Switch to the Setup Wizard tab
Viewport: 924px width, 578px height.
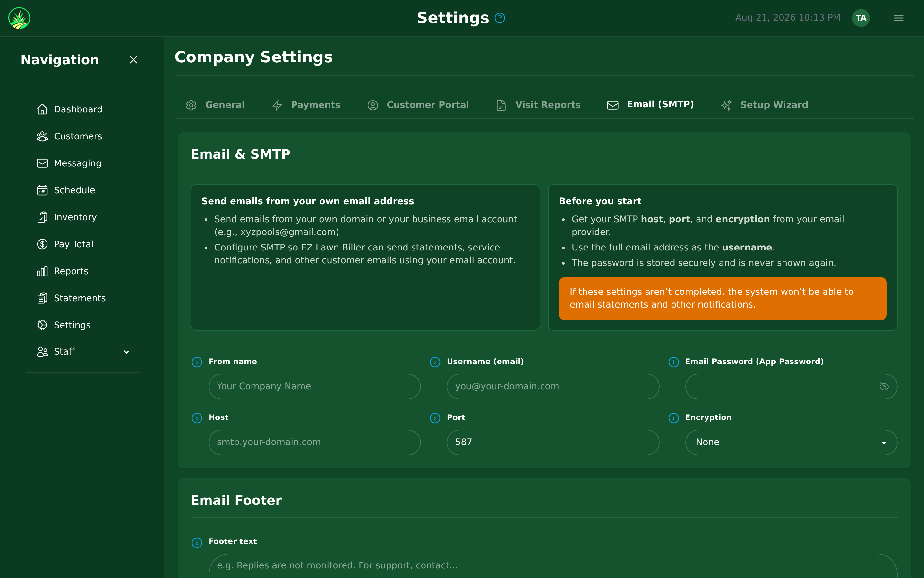[765, 105]
